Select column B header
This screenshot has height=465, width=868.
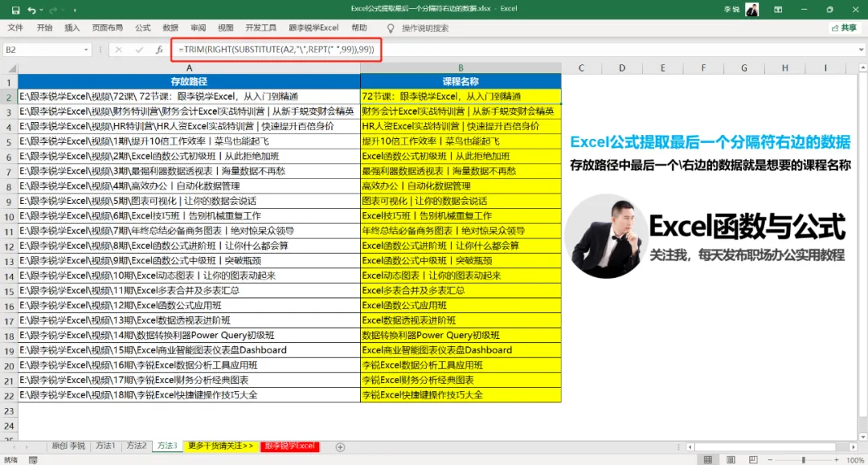click(x=461, y=68)
